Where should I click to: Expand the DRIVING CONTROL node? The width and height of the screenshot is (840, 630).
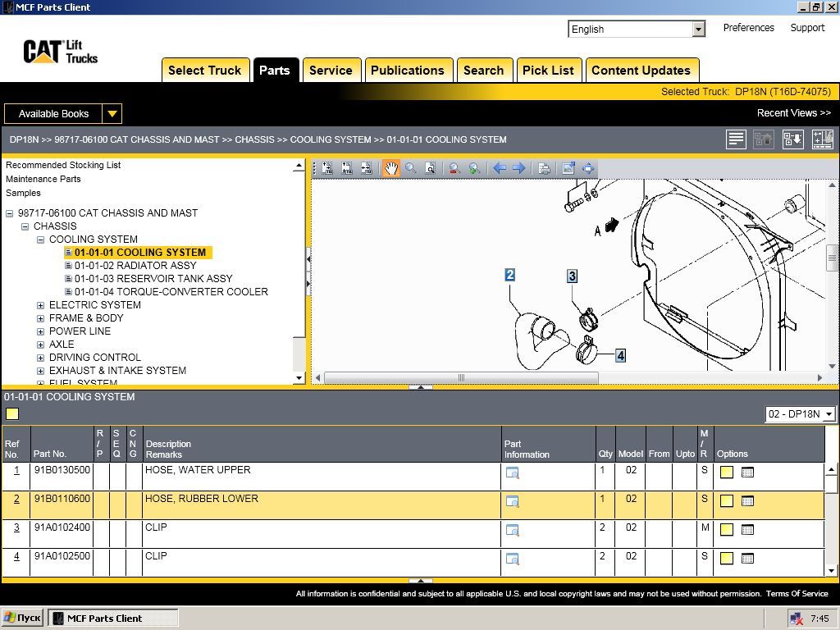coord(40,358)
